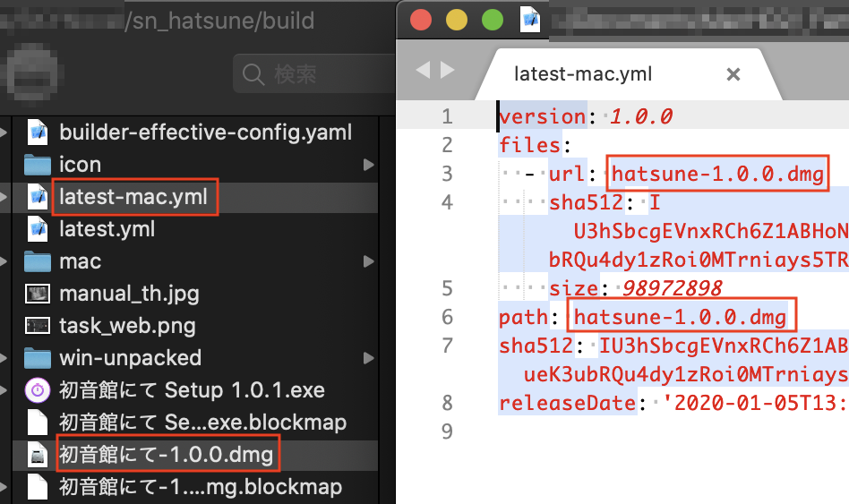This screenshot has width=849, height=504.
Task: Click the green zoom button of editor
Action: click(x=493, y=21)
